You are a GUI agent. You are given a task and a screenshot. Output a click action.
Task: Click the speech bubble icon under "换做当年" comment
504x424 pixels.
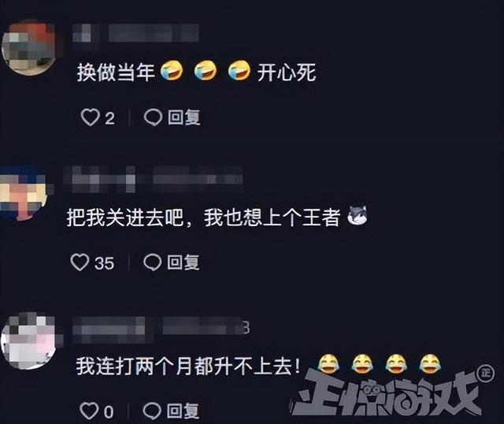153,117
